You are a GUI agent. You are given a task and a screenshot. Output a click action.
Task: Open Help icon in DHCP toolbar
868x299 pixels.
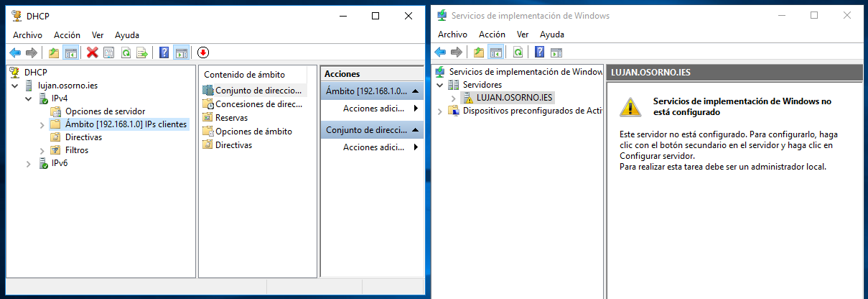[x=164, y=52]
